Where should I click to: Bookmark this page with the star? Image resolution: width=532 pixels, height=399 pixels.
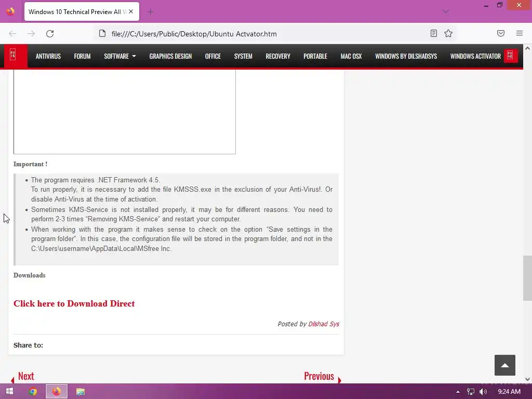click(x=448, y=33)
